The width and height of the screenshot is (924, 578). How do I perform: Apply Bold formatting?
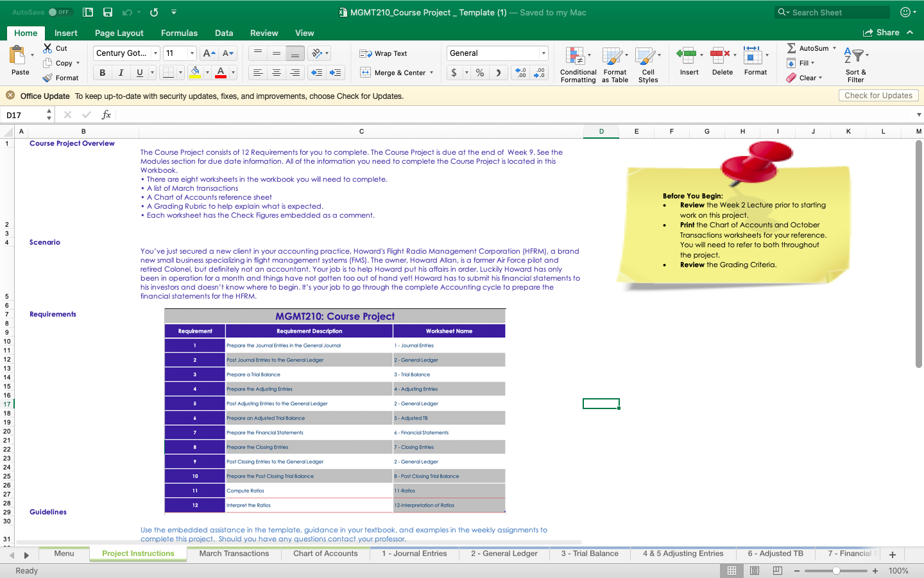101,73
